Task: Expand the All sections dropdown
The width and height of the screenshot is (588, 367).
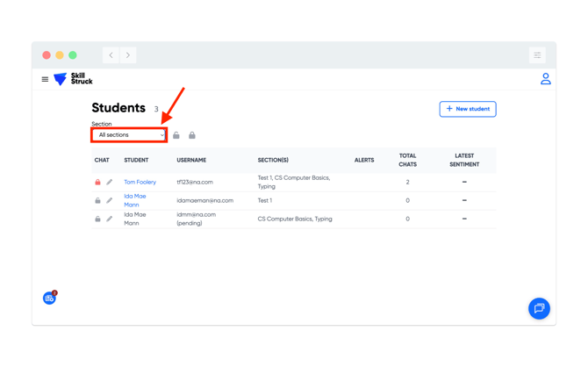Action: point(129,135)
